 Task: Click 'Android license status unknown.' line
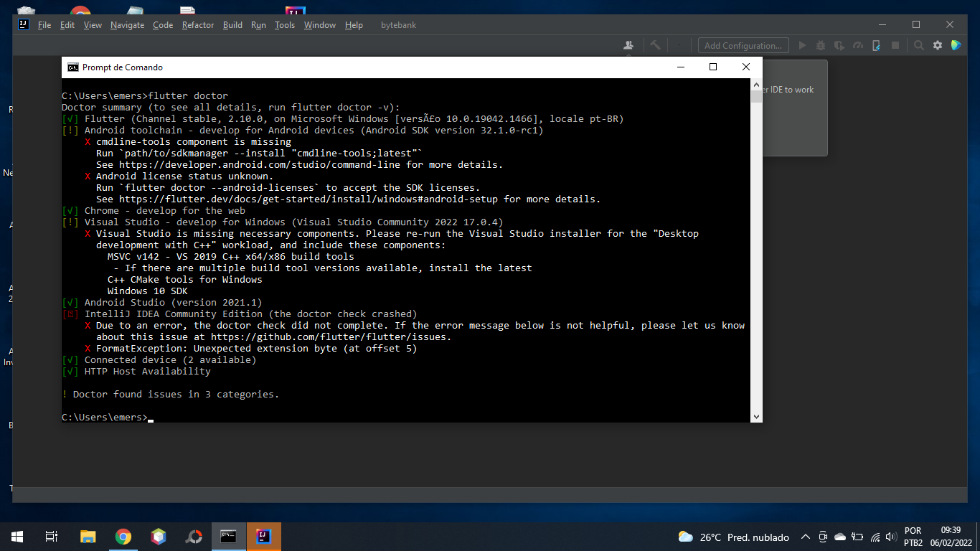tap(185, 176)
